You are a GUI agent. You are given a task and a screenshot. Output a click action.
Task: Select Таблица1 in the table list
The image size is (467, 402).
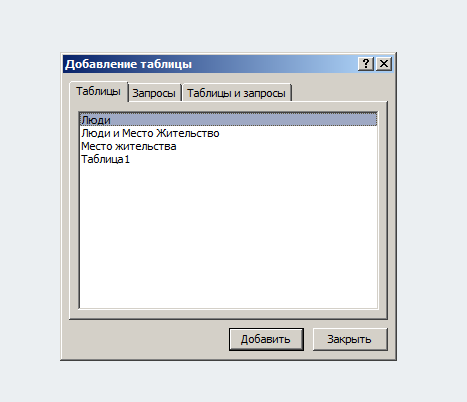pyautogui.click(x=105, y=159)
